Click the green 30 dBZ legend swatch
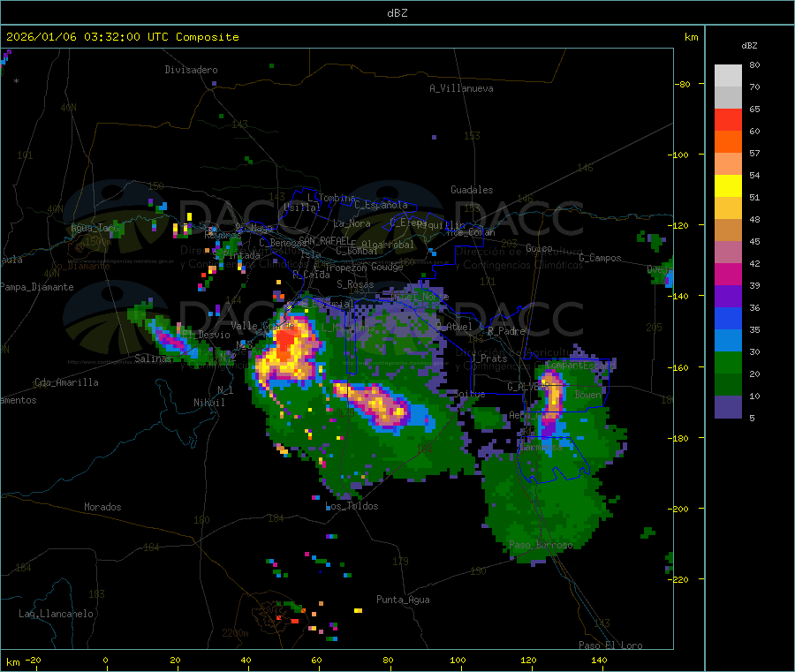795x672 pixels. 728,362
